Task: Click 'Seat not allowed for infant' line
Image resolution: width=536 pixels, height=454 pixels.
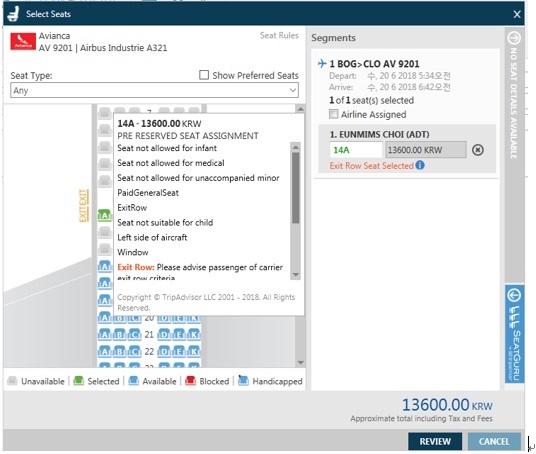Action: [x=167, y=148]
